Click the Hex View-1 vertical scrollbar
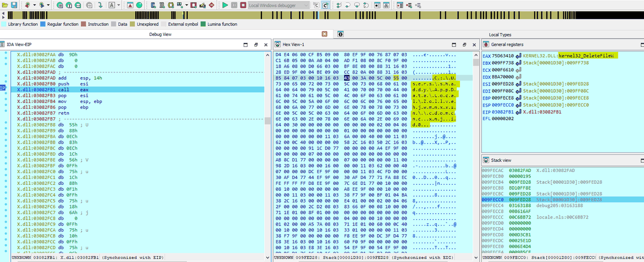Screen dimensions: 644x262 (x=475, y=153)
